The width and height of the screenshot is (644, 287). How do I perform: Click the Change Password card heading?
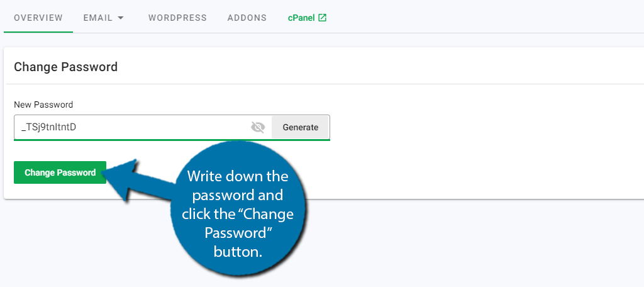(65, 67)
